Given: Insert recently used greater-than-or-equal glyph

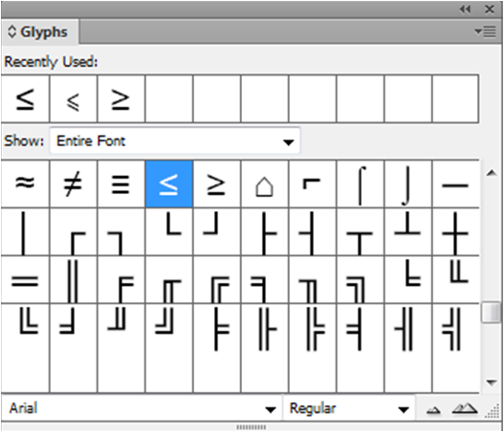Looking at the screenshot, I should pos(121,99).
